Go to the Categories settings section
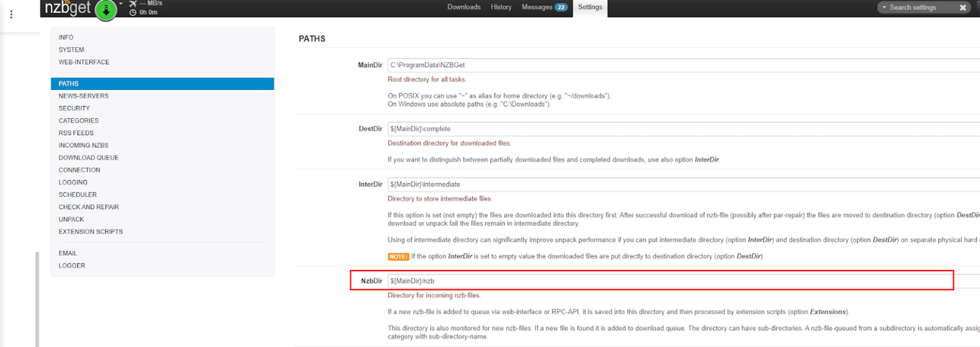980x347 pixels. [78, 121]
